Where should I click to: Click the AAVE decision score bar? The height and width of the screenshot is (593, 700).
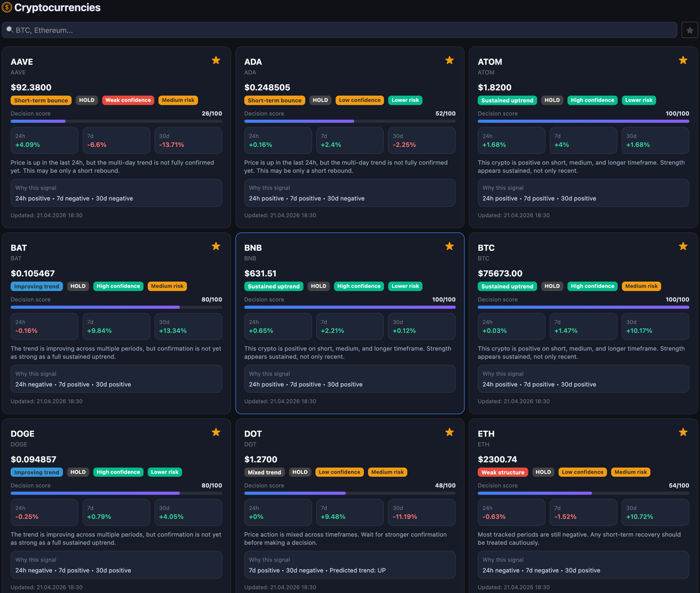pos(116,121)
